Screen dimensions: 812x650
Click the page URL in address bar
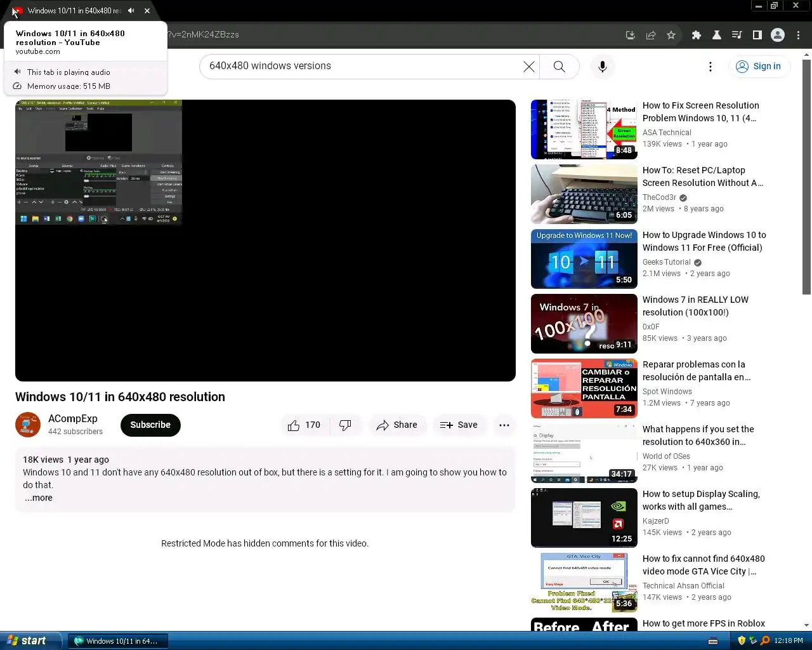(204, 35)
